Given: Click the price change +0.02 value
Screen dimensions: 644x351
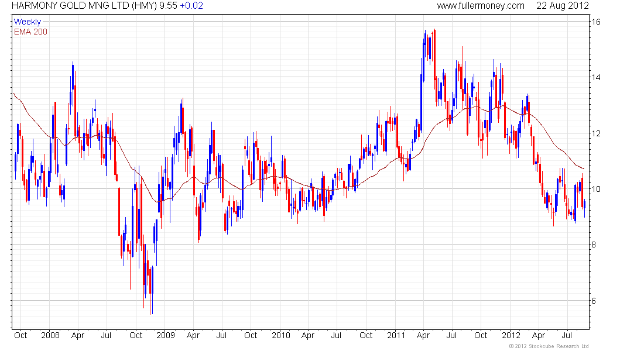Looking at the screenshot, I should pyautogui.click(x=191, y=6).
